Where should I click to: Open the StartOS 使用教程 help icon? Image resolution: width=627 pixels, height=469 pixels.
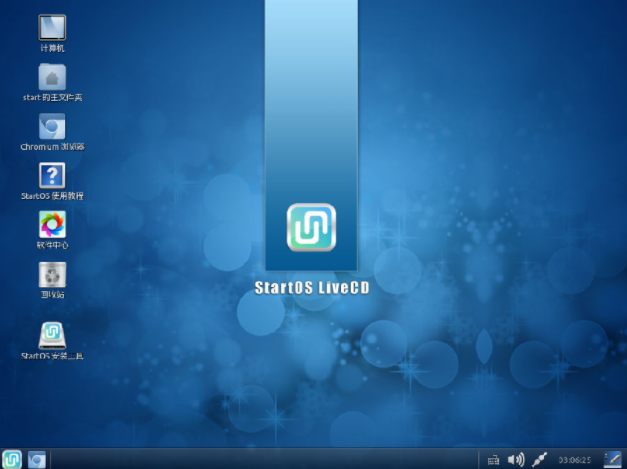click(x=52, y=175)
